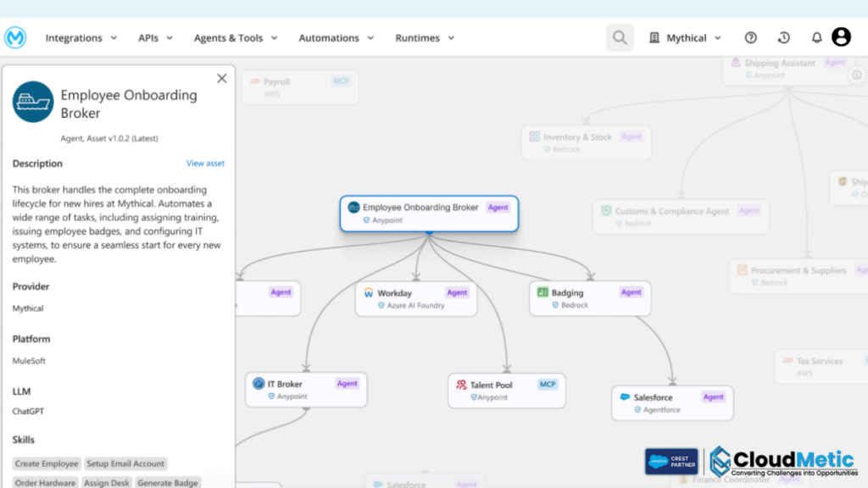Image resolution: width=868 pixels, height=488 pixels.
Task: Click the Customs & Compliance Agent shield icon
Action: (606, 211)
